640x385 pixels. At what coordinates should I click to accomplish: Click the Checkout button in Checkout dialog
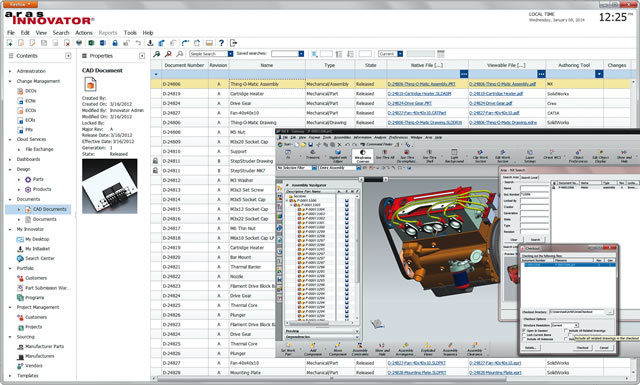click(x=582, y=348)
